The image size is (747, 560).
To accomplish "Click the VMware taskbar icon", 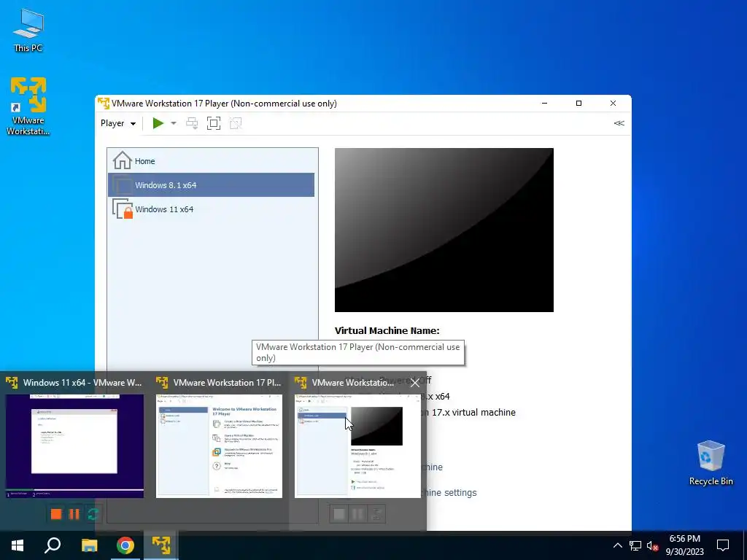I will coord(161,545).
